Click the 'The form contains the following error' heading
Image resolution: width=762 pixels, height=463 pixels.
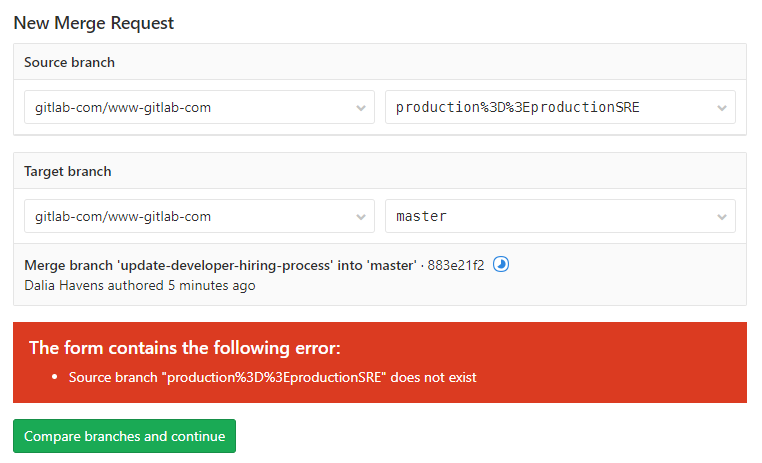click(x=185, y=348)
